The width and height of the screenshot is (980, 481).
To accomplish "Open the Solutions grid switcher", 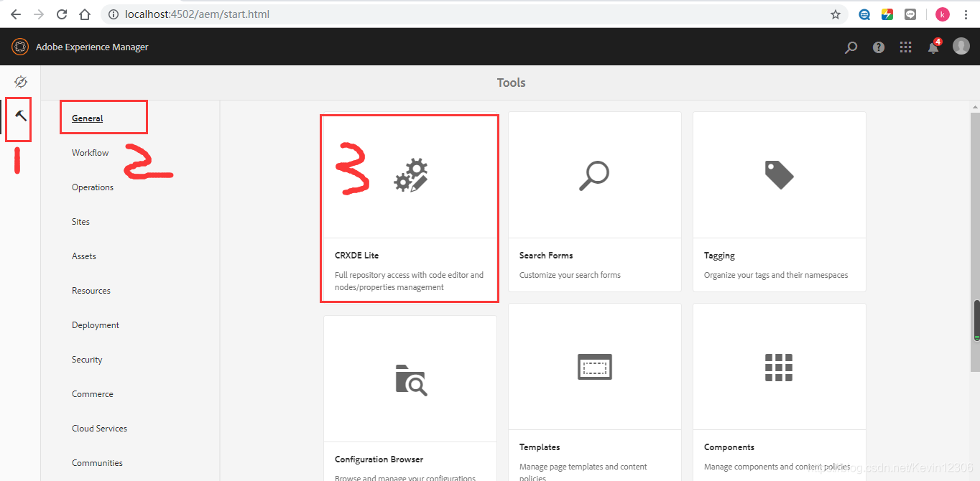I will (905, 47).
